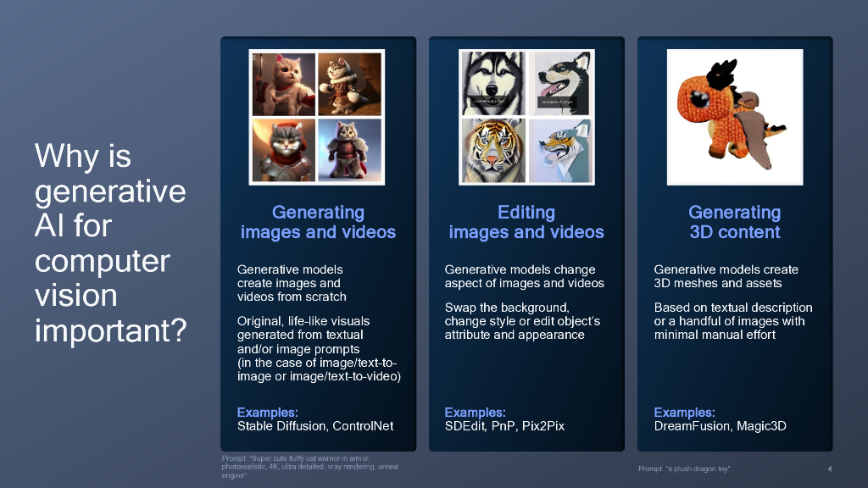The image size is (868, 488).
Task: Click the 'a plush dragon toy' prompt
Action: [684, 469]
